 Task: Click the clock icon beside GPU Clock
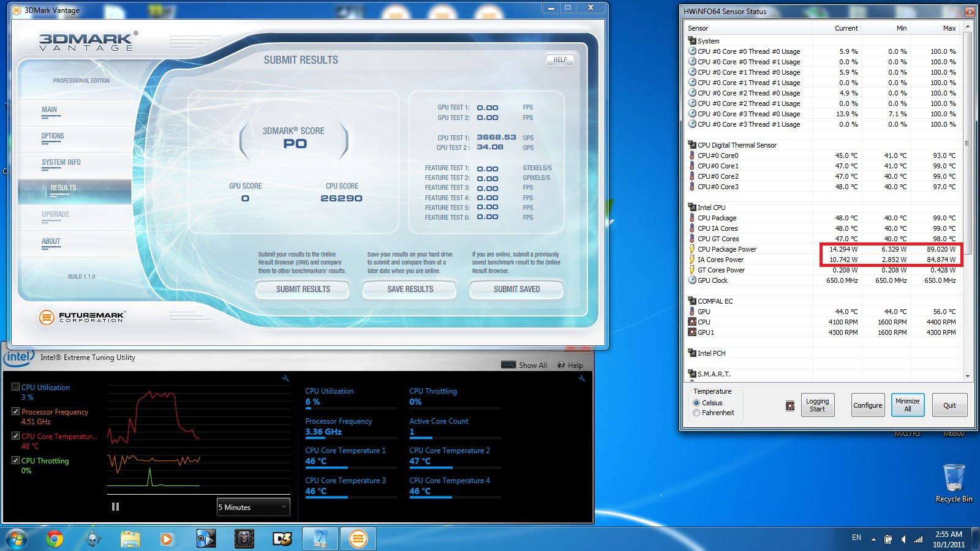[x=692, y=280]
